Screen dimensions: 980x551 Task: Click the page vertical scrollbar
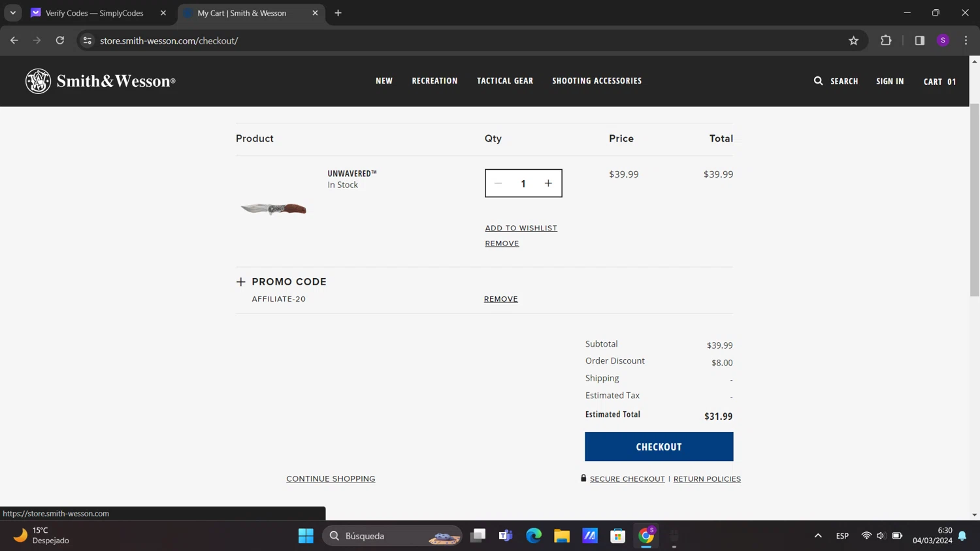tap(974, 200)
